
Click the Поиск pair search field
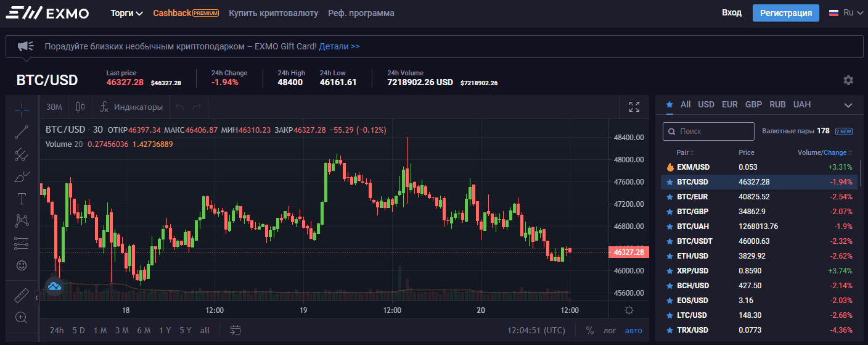click(x=708, y=131)
